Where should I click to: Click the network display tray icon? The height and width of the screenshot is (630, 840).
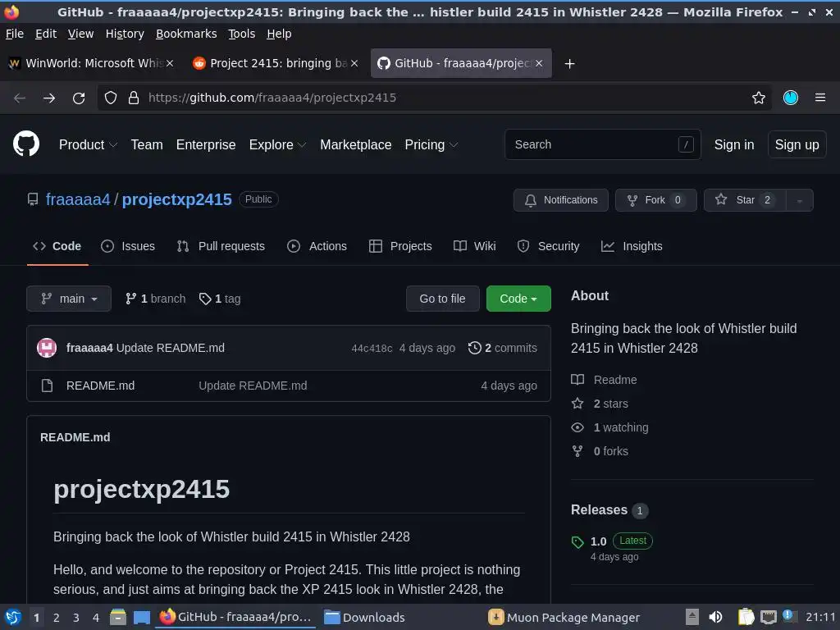coord(768,617)
